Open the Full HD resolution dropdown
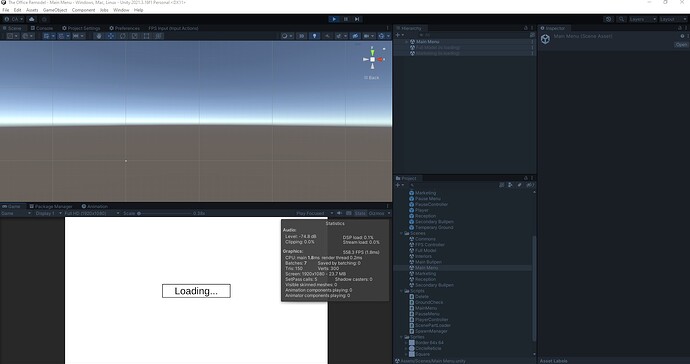Viewport: 690px width, 364px height. [92, 213]
